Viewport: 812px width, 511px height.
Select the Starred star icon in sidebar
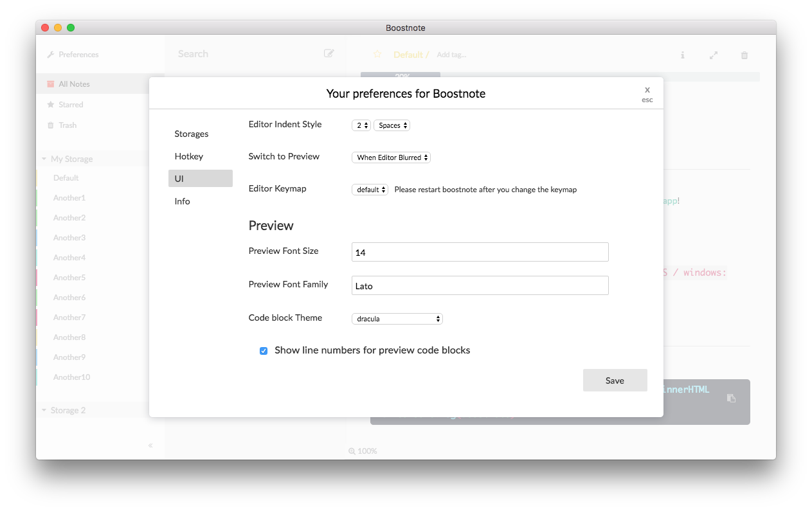pos(50,104)
